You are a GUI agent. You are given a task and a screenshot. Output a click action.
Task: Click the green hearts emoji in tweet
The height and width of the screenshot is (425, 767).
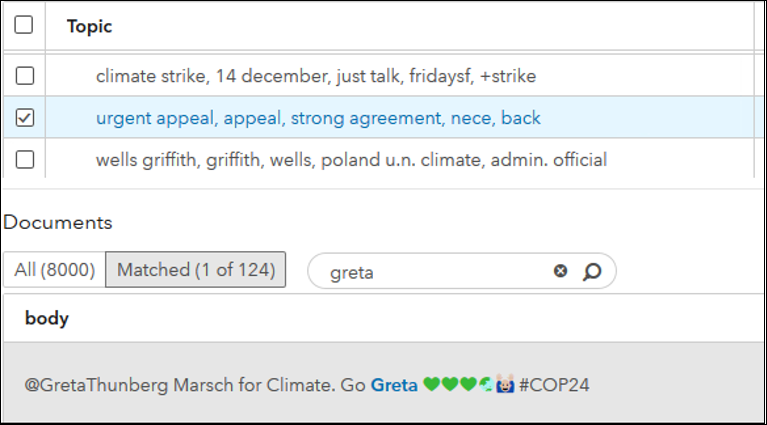click(449, 384)
